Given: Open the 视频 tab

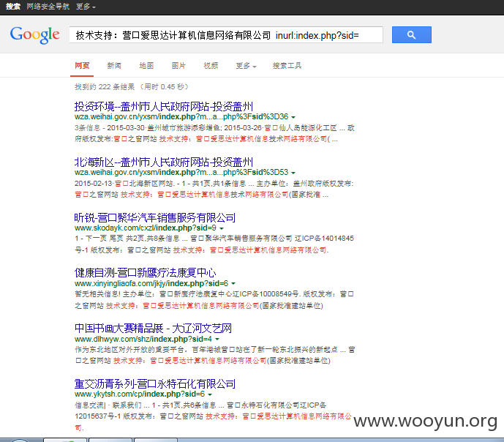Looking at the screenshot, I should [211, 66].
